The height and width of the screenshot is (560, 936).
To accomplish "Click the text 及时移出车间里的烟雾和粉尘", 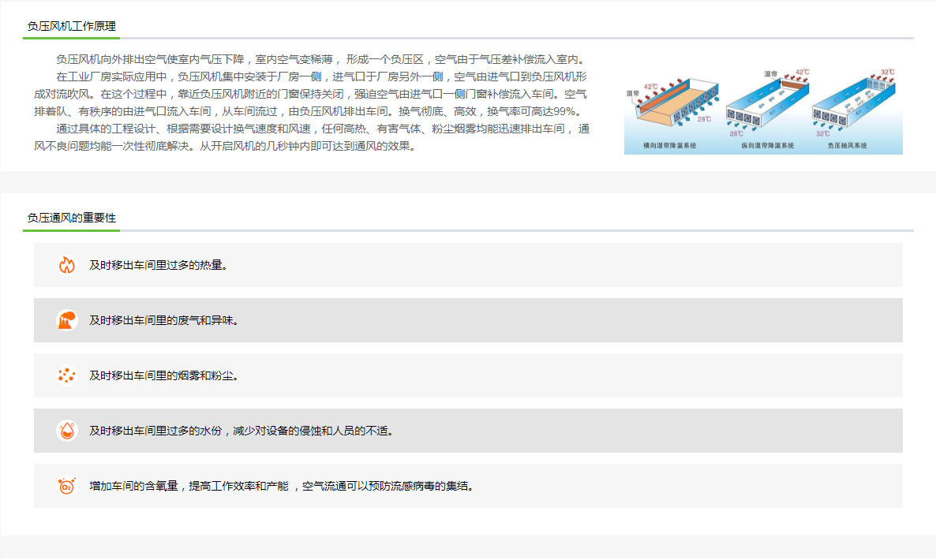I will [x=163, y=375].
